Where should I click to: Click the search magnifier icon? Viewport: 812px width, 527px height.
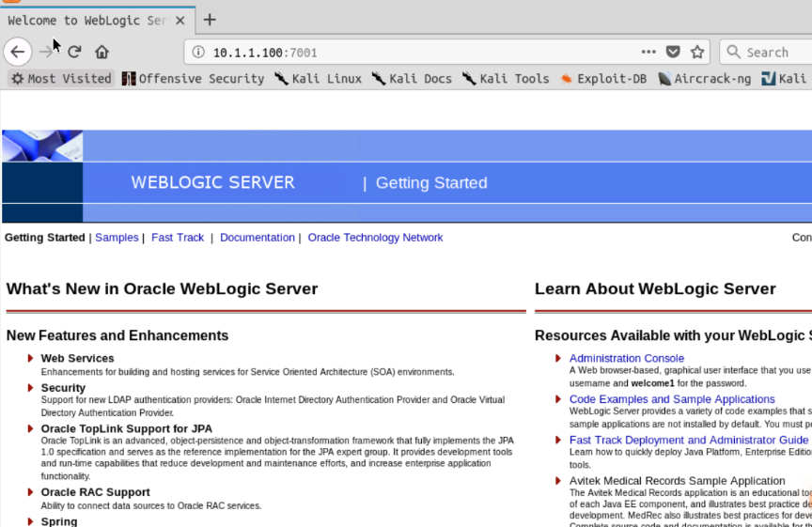tap(733, 52)
